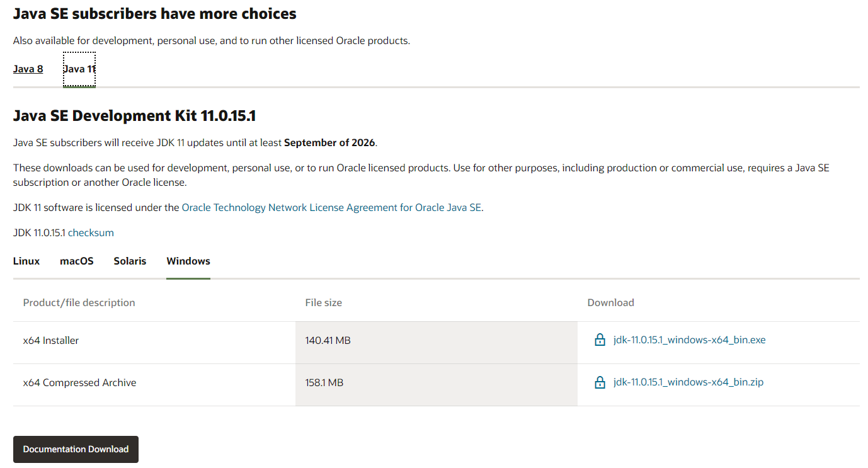Click the Product/file description column header
The height and width of the screenshot is (468, 868).
pos(79,302)
